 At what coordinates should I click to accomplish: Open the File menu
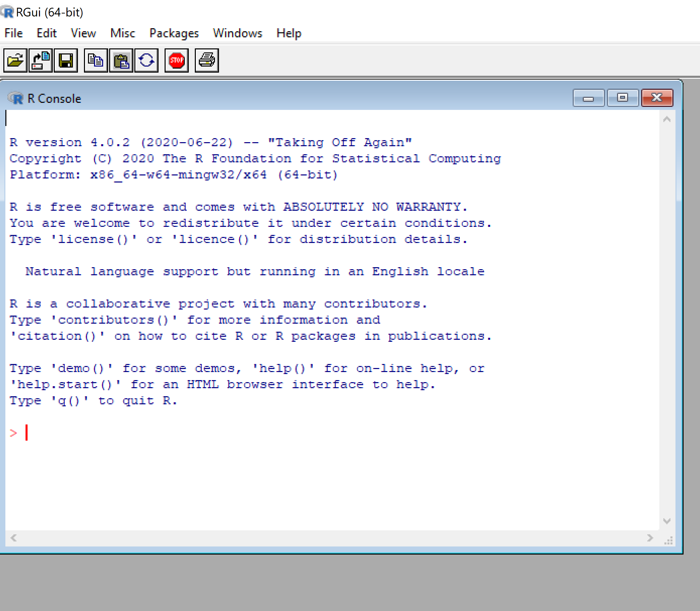click(14, 33)
